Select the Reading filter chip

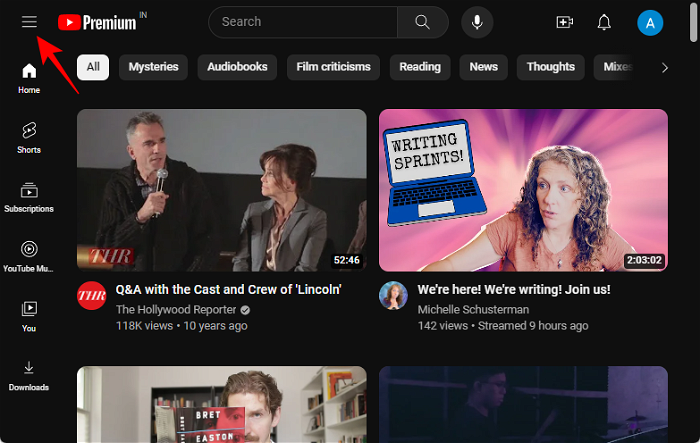point(420,67)
